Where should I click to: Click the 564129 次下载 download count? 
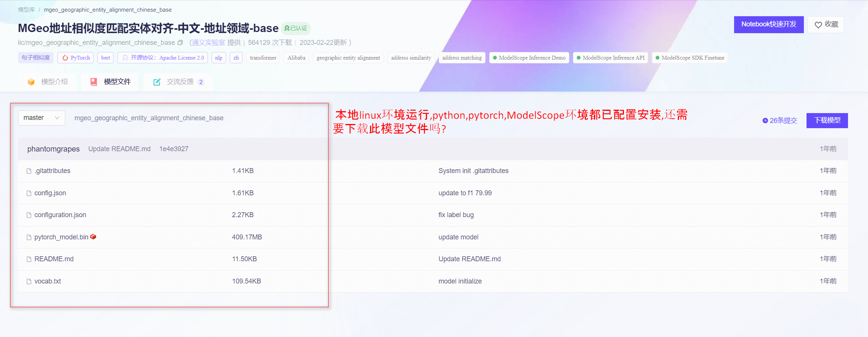pyautogui.click(x=270, y=43)
